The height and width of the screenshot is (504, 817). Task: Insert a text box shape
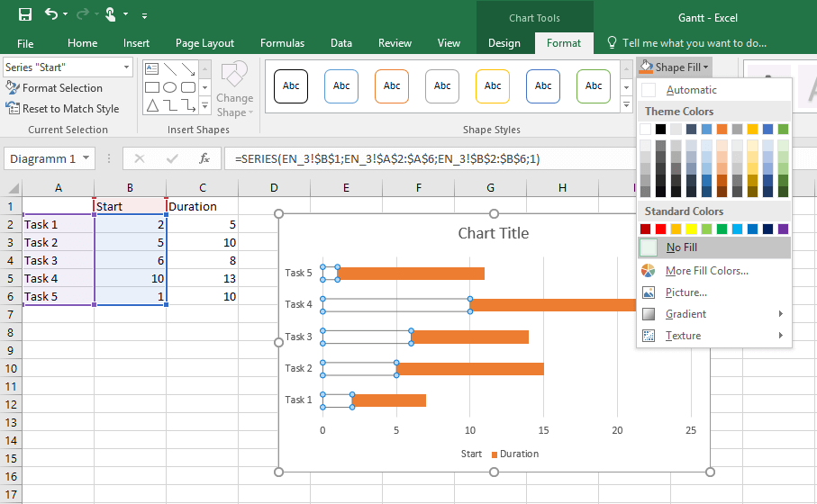[152, 68]
